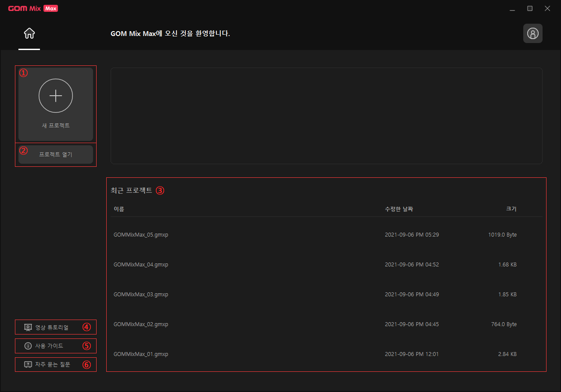Viewport: 561px width, 392px height.
Task: Open recent project GOMMixMax_05.gmxp
Action: (141, 235)
